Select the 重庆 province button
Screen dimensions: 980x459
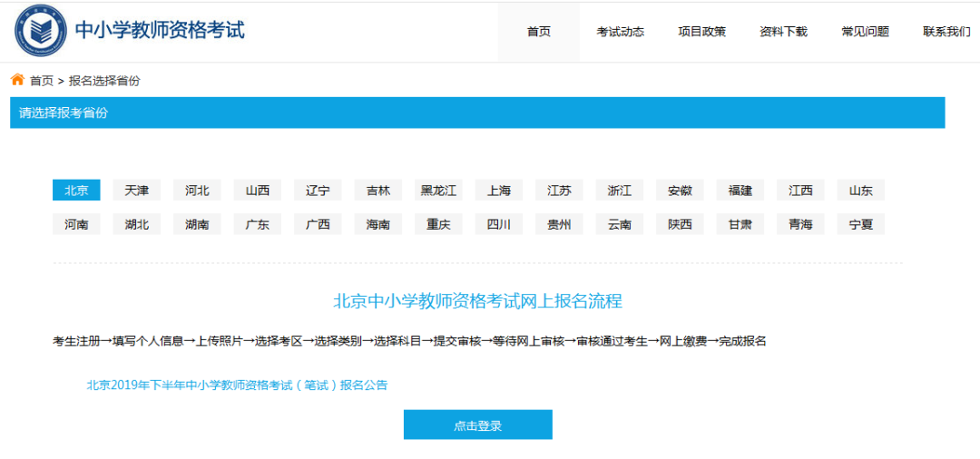439,224
